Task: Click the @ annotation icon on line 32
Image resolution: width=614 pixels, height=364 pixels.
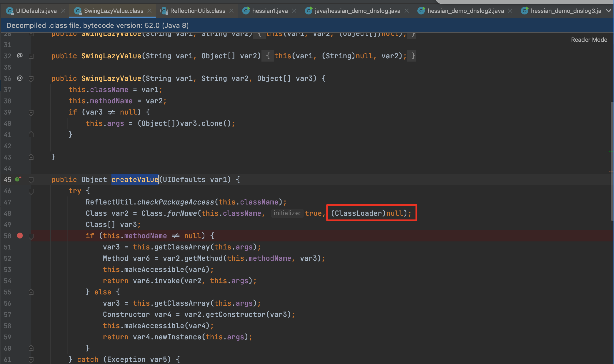Action: [20, 56]
